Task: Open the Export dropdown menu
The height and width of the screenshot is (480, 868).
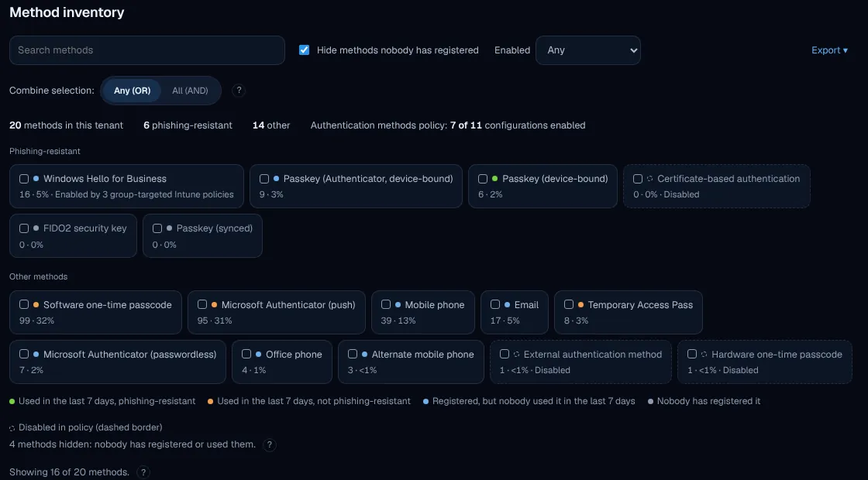Action: coord(829,50)
